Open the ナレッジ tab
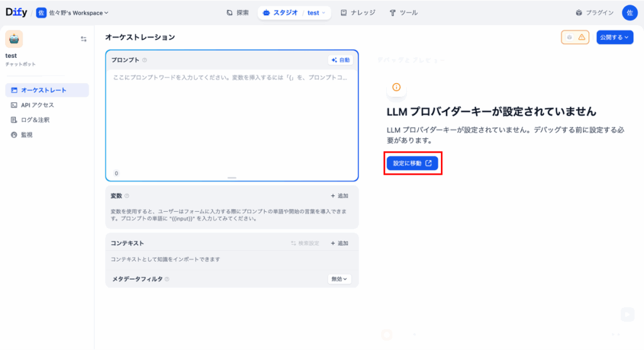 360,13
